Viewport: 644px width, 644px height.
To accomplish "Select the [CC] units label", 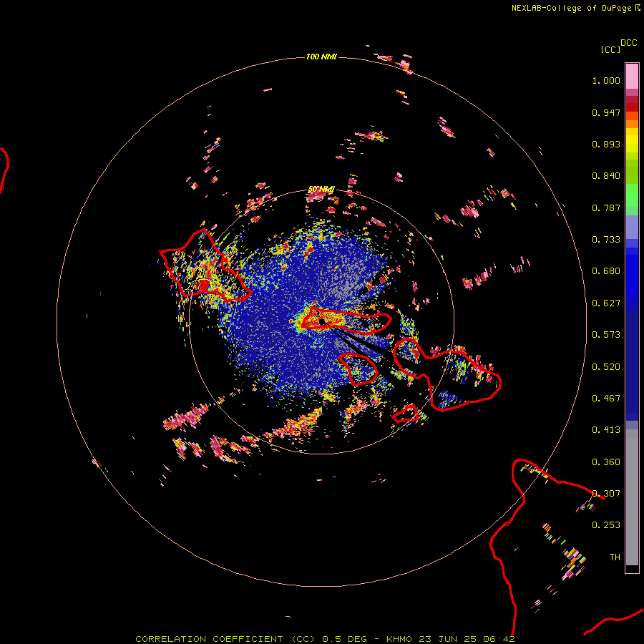I will (610, 49).
